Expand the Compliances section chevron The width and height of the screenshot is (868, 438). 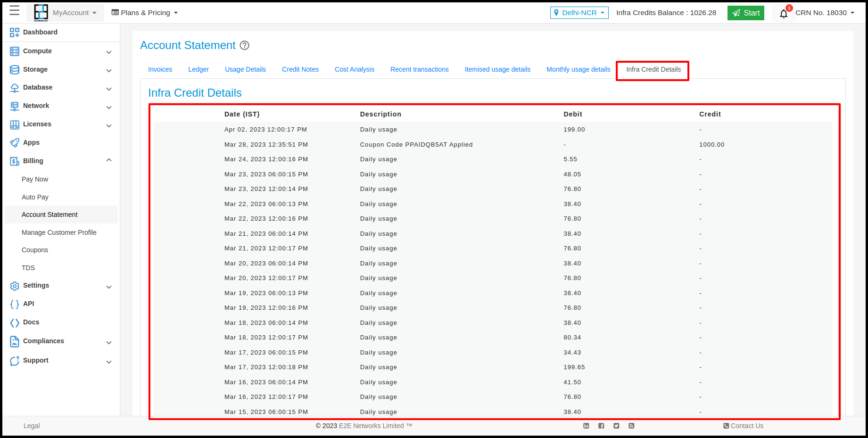pyautogui.click(x=109, y=343)
